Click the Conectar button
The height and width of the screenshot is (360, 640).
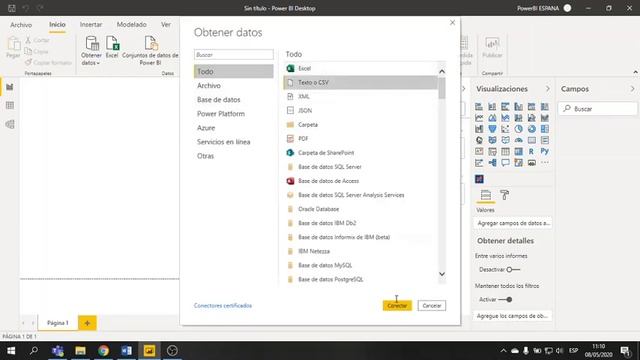(x=397, y=306)
